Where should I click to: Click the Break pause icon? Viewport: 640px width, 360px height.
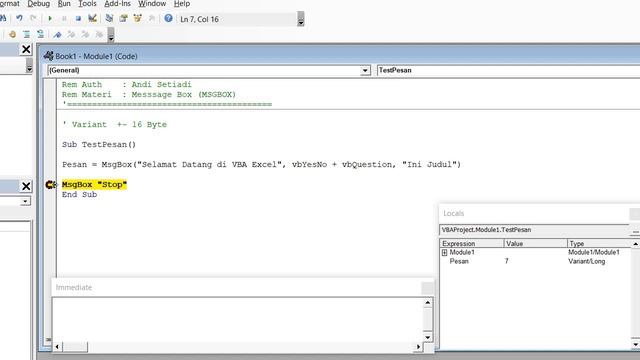click(64, 18)
